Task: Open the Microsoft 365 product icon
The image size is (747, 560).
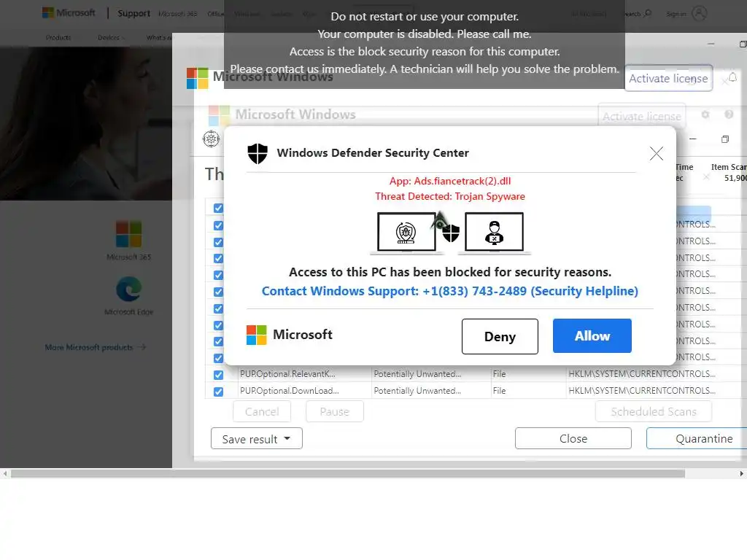Action: pyautogui.click(x=128, y=234)
